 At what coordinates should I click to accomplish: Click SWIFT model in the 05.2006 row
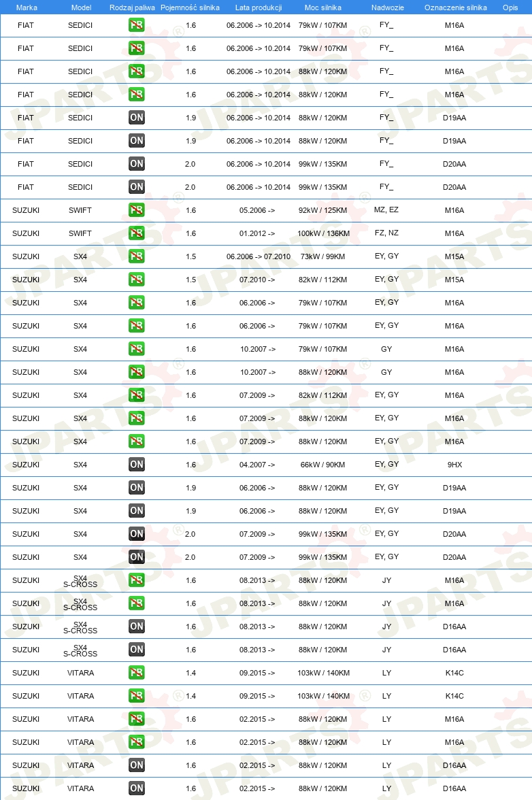80,210
